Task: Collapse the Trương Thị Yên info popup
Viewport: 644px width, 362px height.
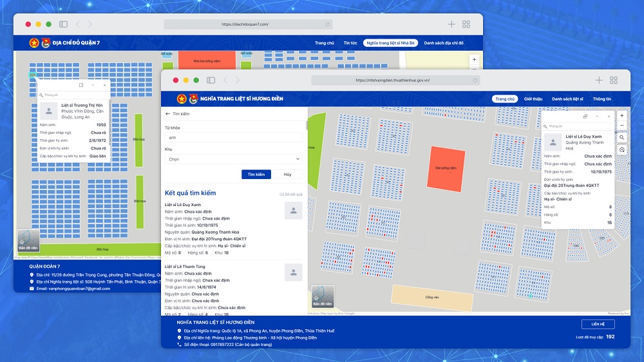Action: (x=93, y=85)
